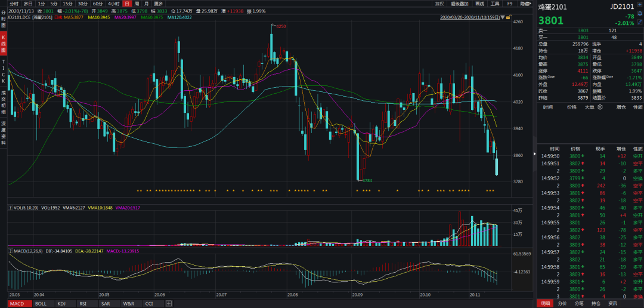
Task: Select the 周 weekly period
Action: tap(137, 4)
